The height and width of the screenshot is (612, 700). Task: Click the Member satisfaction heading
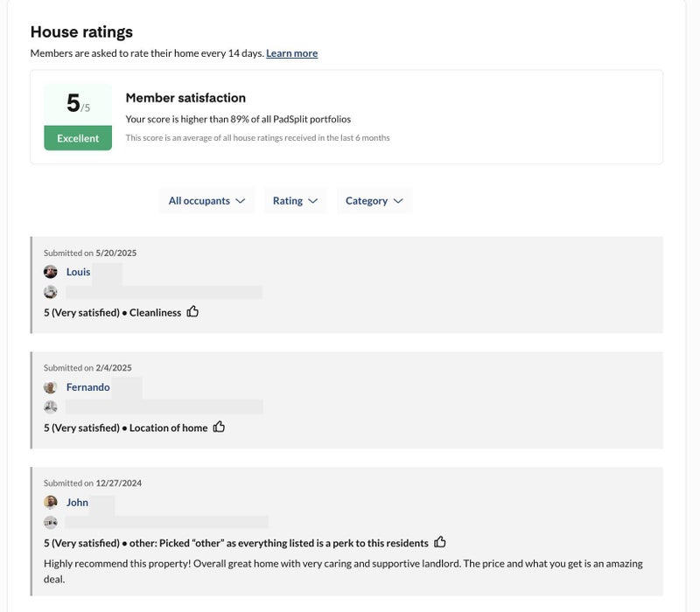(x=185, y=98)
